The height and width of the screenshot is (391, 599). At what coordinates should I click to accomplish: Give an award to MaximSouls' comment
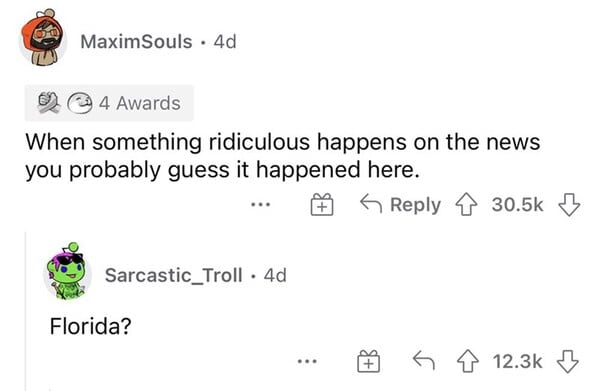(x=322, y=205)
